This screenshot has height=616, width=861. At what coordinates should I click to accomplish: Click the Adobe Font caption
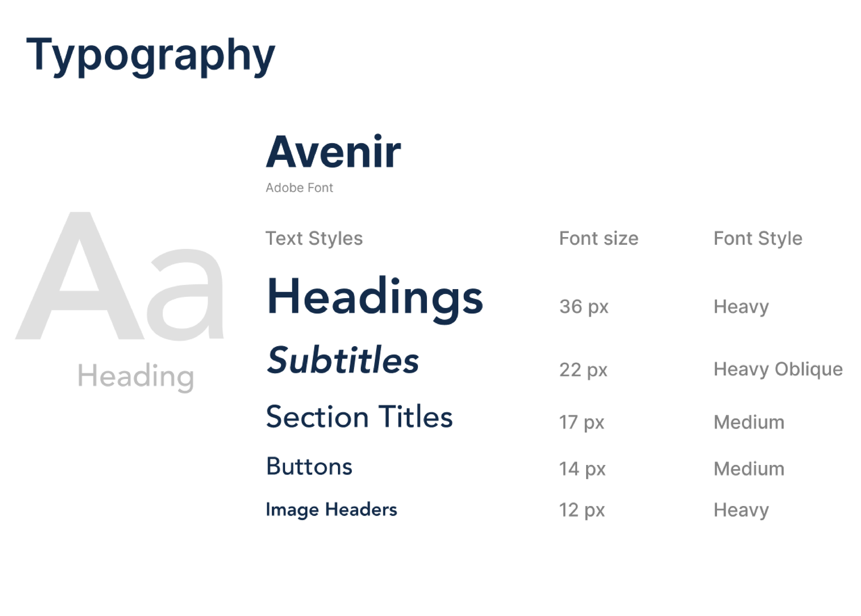[299, 188]
